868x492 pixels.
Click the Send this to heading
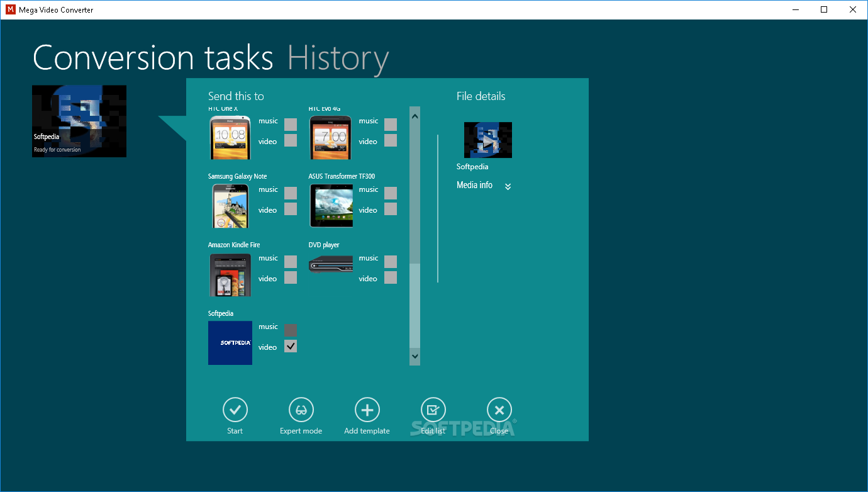tap(236, 96)
